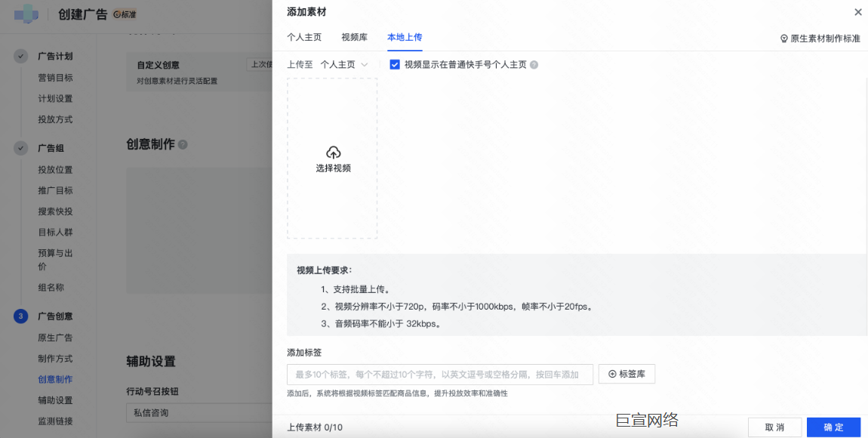Go to 原生广告 in sidebar
Screen dimensions: 868x438
pyautogui.click(x=55, y=338)
